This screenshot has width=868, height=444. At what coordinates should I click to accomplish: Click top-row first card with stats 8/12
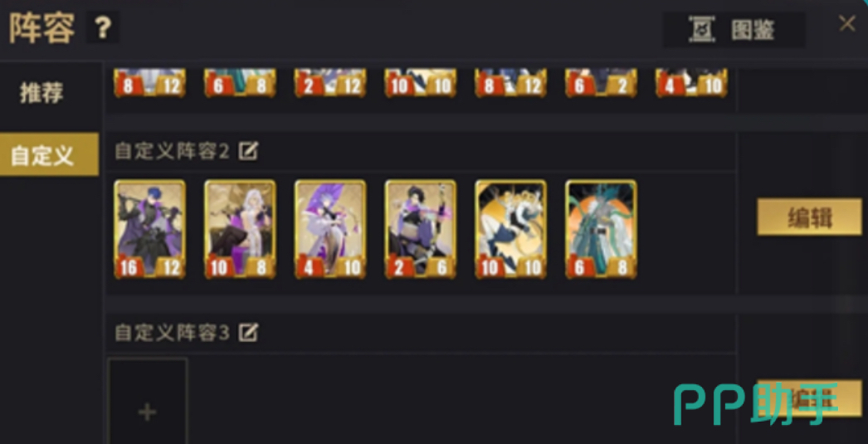150,82
